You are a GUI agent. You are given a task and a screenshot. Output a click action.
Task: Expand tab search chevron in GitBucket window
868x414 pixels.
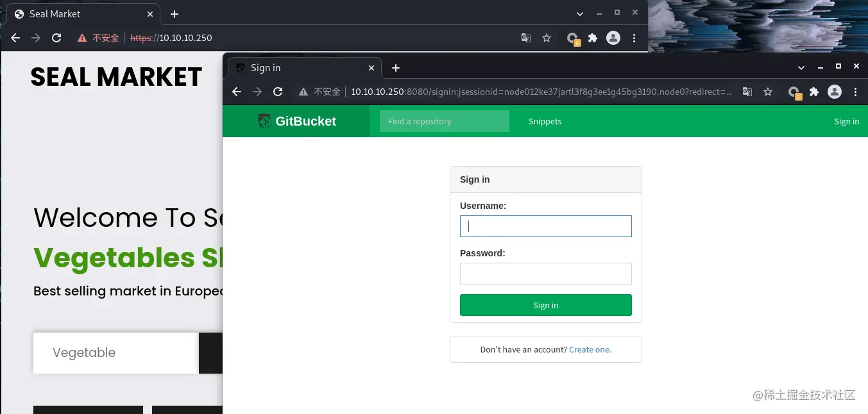[801, 67]
